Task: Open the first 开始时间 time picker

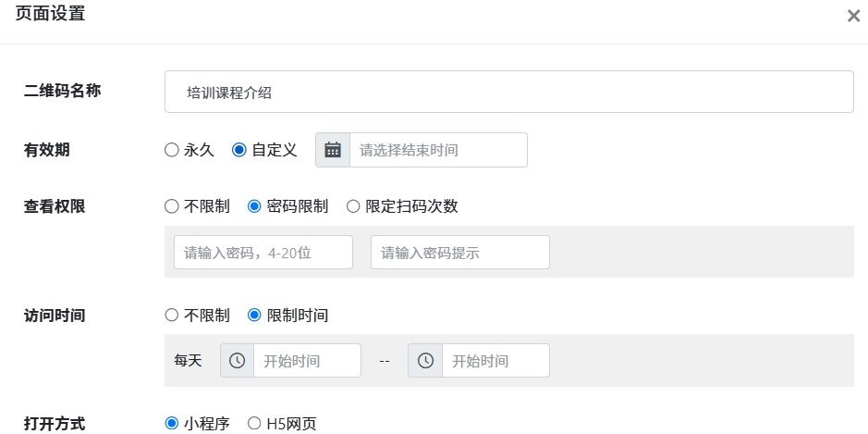Action: point(307,361)
